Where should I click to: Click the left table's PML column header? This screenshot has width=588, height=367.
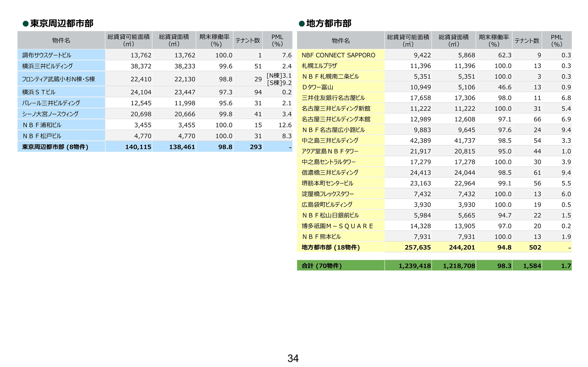[277, 40]
